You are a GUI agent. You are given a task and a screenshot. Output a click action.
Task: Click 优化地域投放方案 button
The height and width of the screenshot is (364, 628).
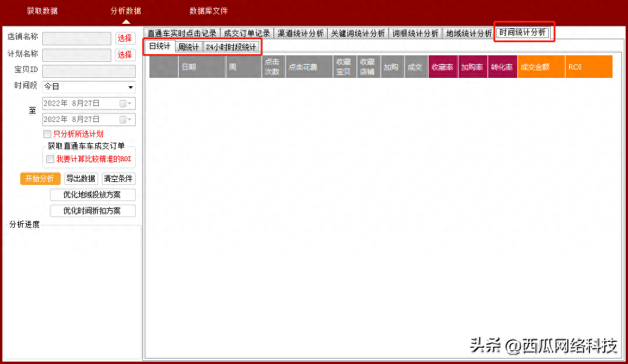point(92,195)
